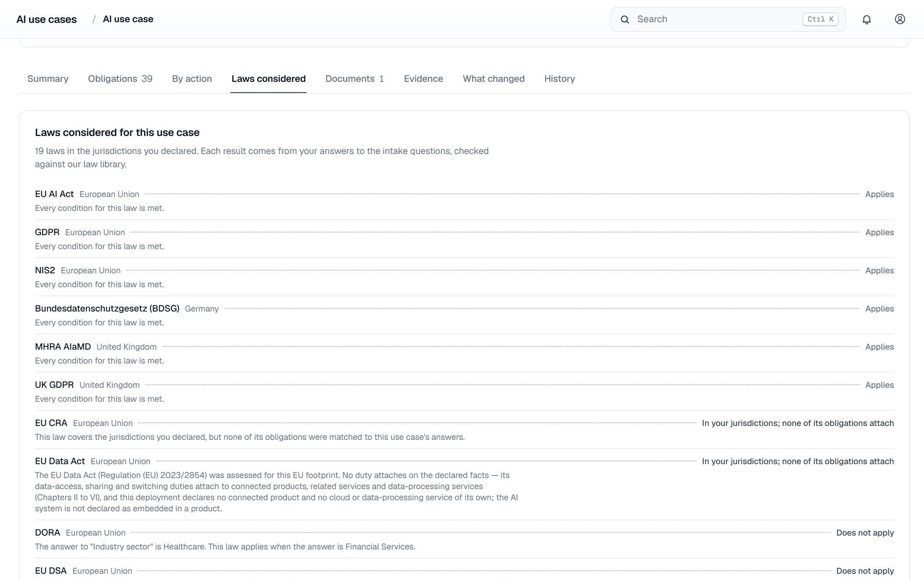This screenshot has height=580, width=924.
Task: Click Does not apply for EU DSA
Action: 865,571
